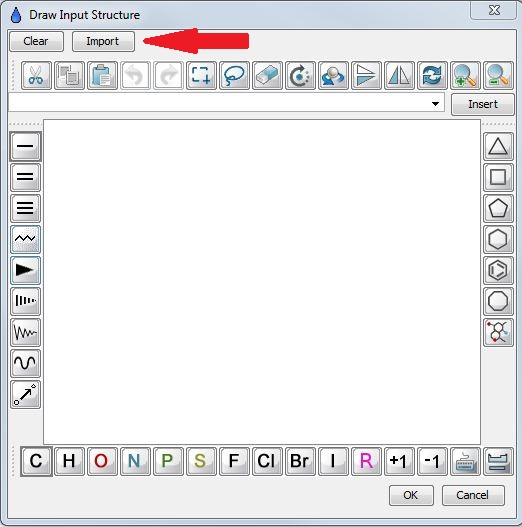The height and width of the screenshot is (527, 522).
Task: Select the Oxygen O atom
Action: point(102,461)
